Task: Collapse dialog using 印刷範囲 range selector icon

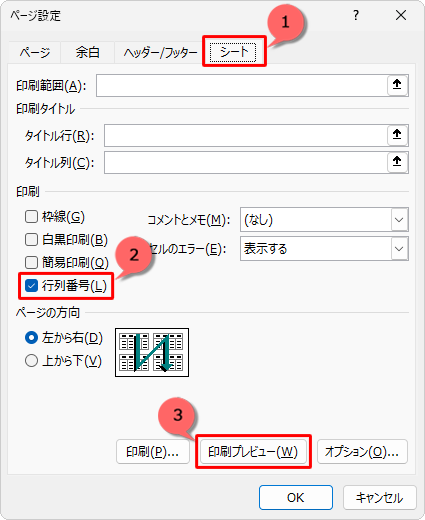Action: 397,85
